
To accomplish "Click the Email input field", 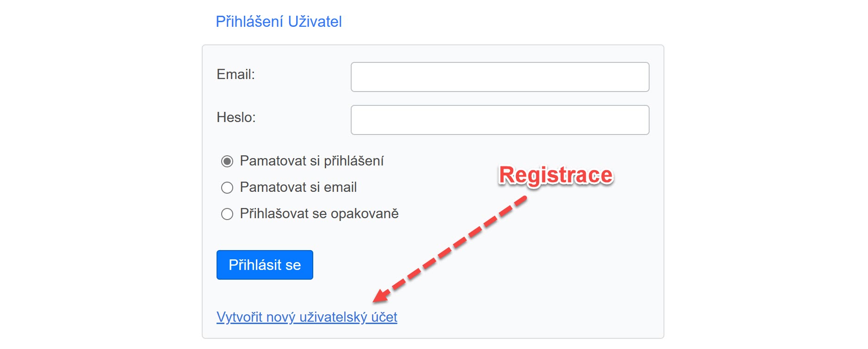I will tap(500, 77).
